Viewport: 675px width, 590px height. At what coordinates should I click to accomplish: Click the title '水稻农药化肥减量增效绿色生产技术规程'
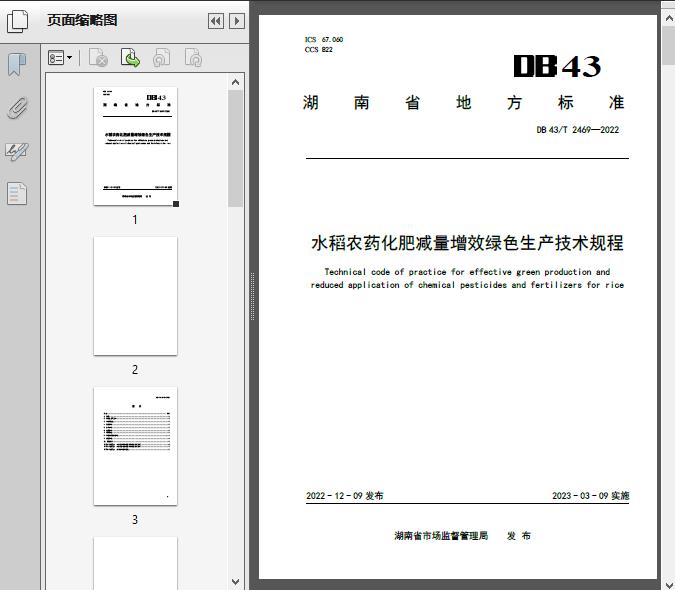click(x=467, y=243)
